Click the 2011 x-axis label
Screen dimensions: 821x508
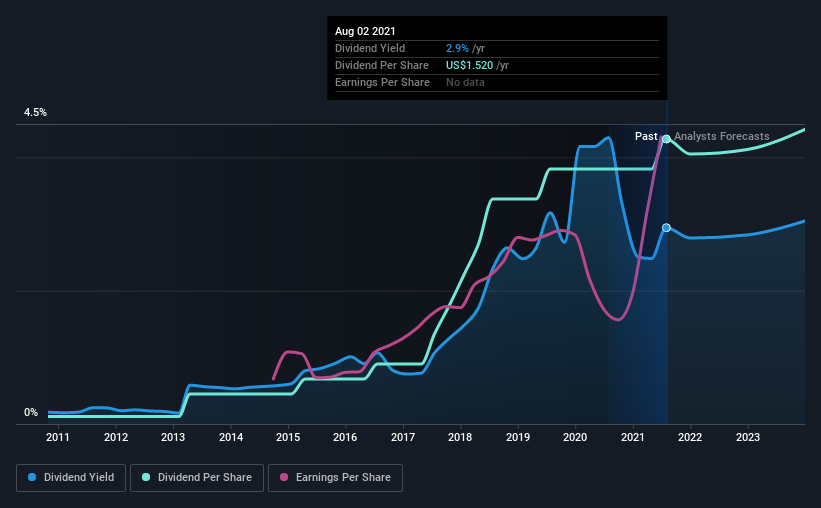click(x=58, y=437)
